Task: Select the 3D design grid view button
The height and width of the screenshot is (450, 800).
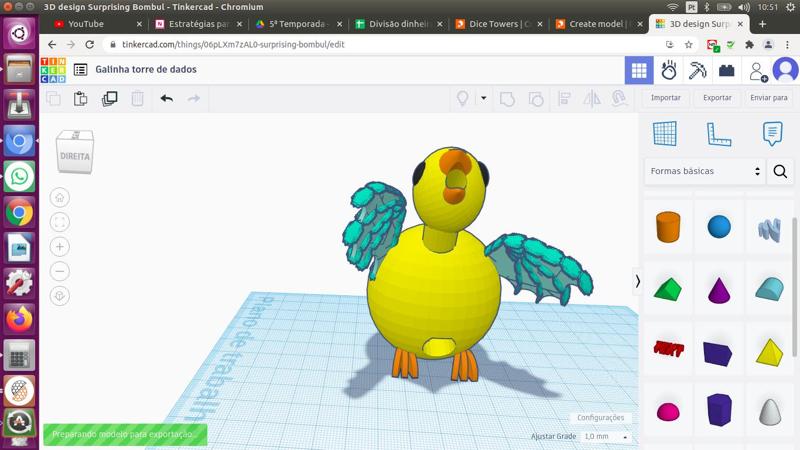Action: (x=639, y=70)
